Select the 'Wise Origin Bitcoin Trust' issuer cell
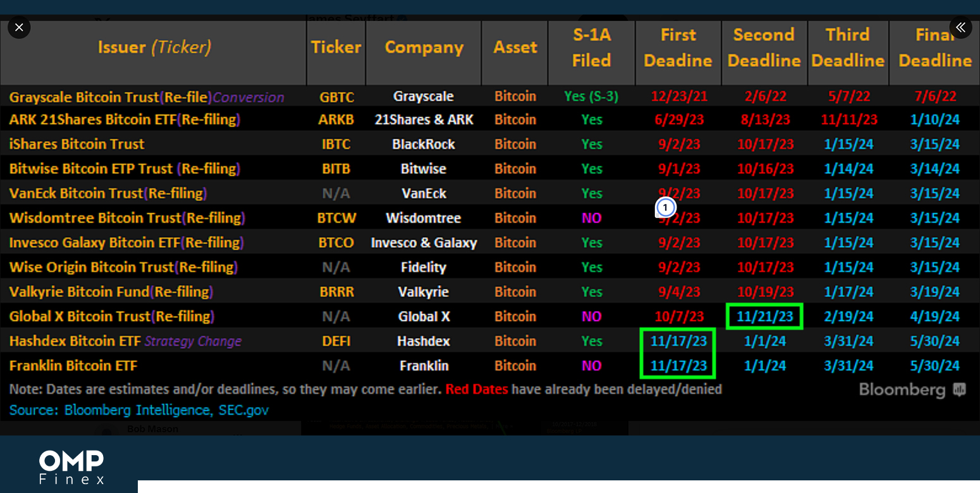Screen dimensions: 980x493 point(123,267)
